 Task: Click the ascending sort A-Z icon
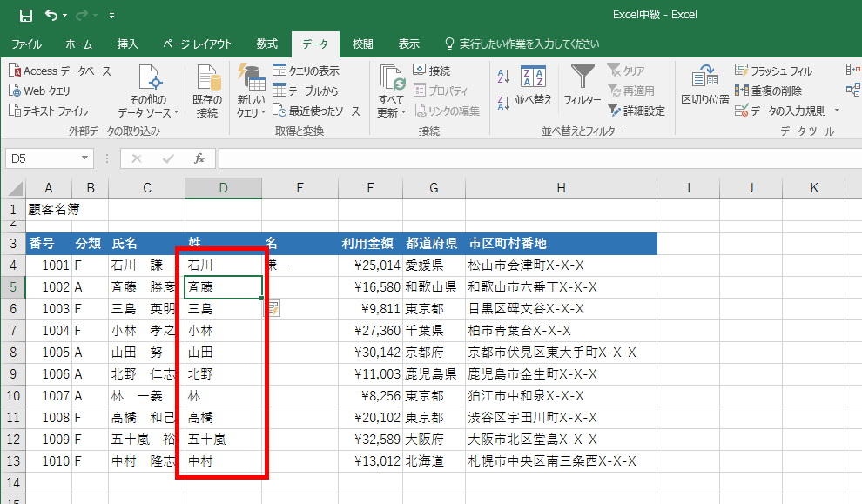coord(502,77)
